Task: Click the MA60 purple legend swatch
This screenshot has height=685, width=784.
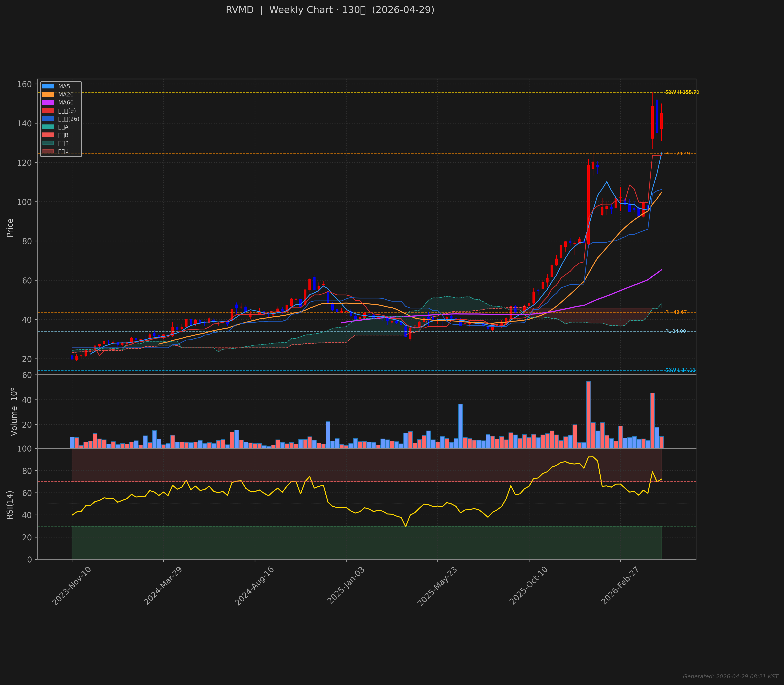Action: point(48,102)
